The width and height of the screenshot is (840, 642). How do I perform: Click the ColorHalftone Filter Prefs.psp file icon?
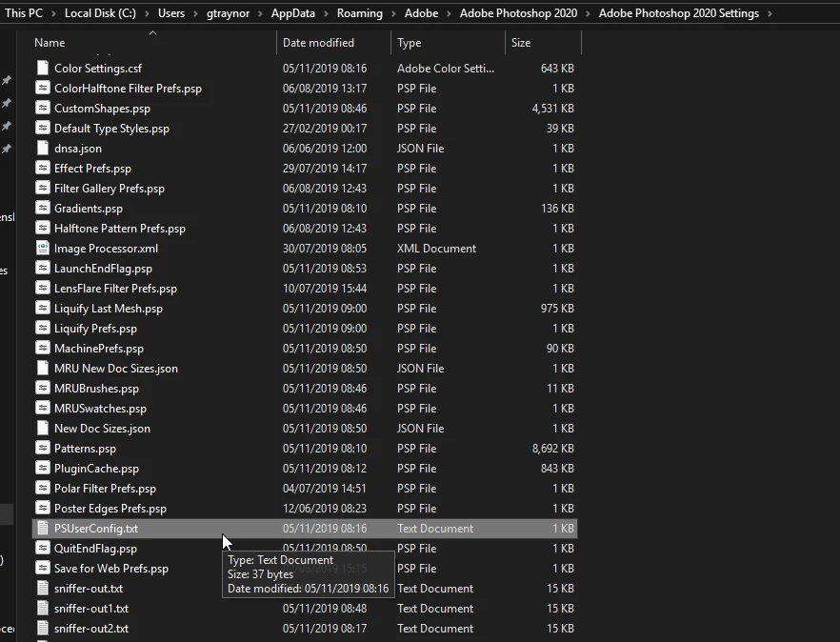pos(42,88)
